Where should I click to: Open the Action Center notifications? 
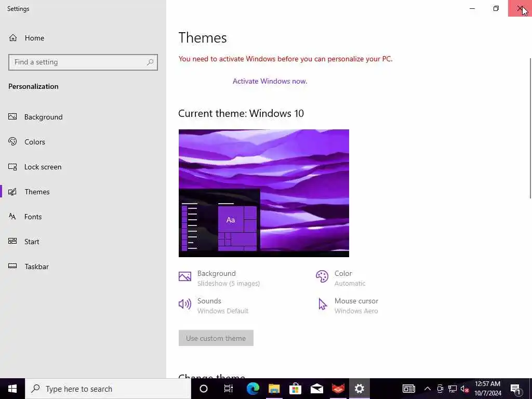(x=516, y=389)
